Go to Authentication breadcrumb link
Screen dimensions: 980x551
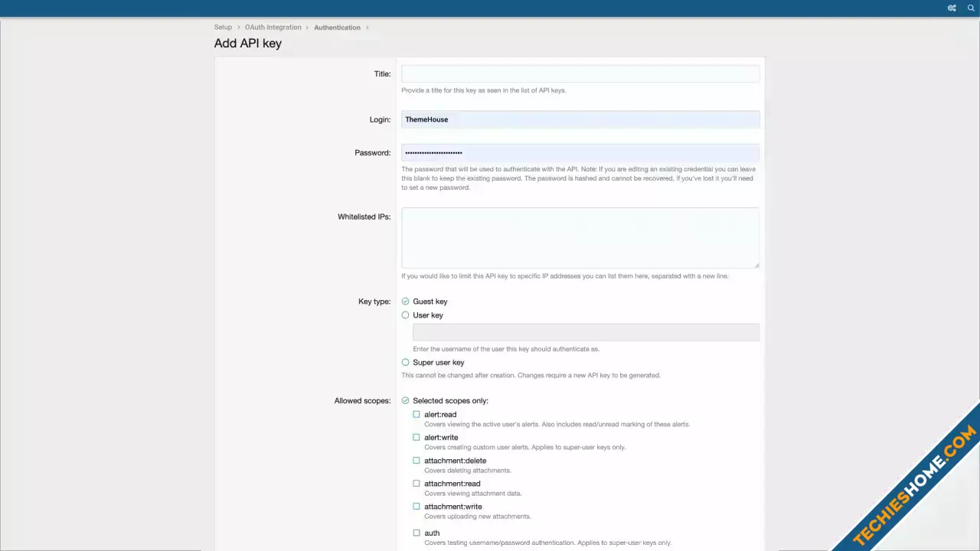(x=337, y=28)
